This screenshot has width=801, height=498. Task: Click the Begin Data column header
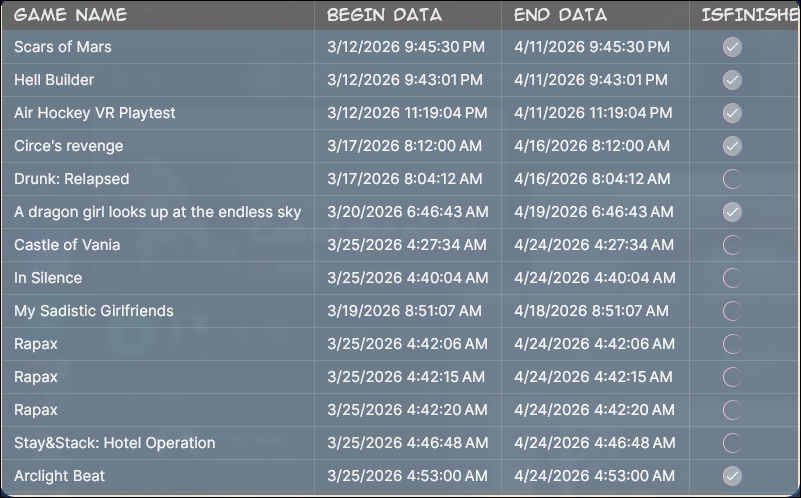pos(384,15)
